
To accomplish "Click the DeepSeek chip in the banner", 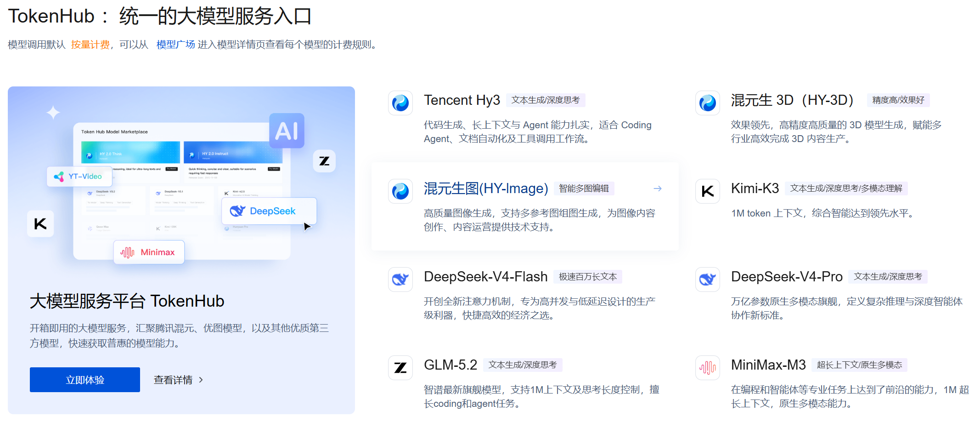I will coord(269,211).
